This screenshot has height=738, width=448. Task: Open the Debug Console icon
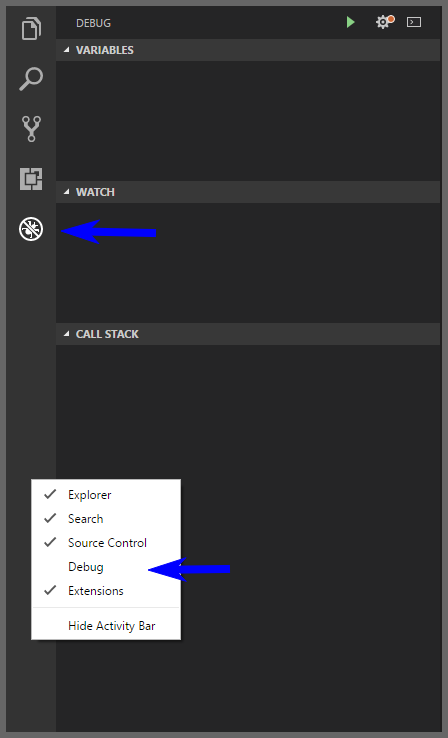[414, 22]
